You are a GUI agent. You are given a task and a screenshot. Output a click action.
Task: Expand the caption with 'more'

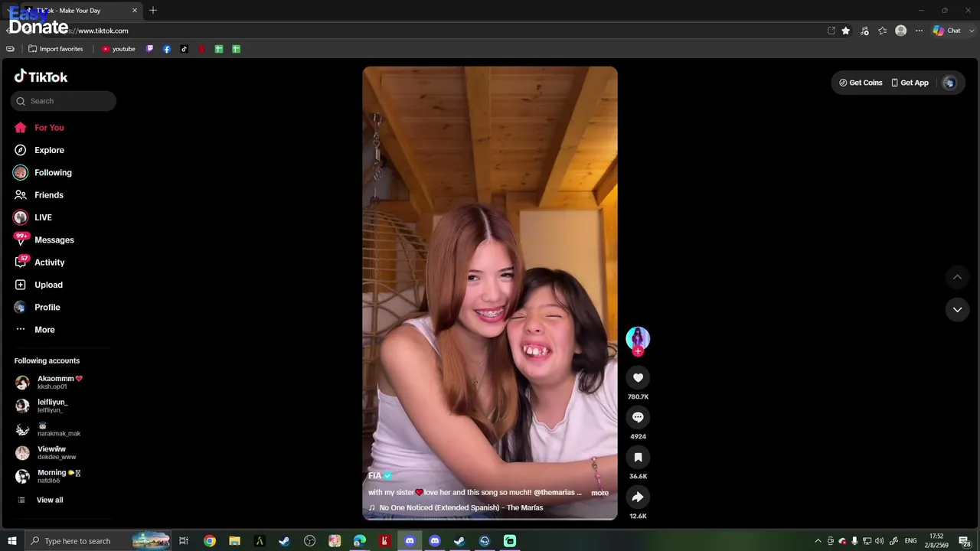(x=599, y=493)
